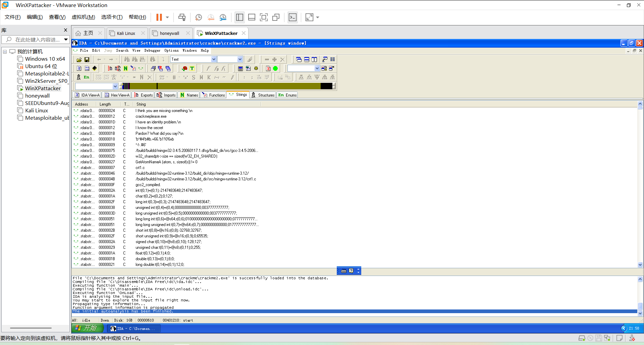644x345 pixels.
Task: Open the debugger selection dropdown in toolbar
Action: click(317, 68)
